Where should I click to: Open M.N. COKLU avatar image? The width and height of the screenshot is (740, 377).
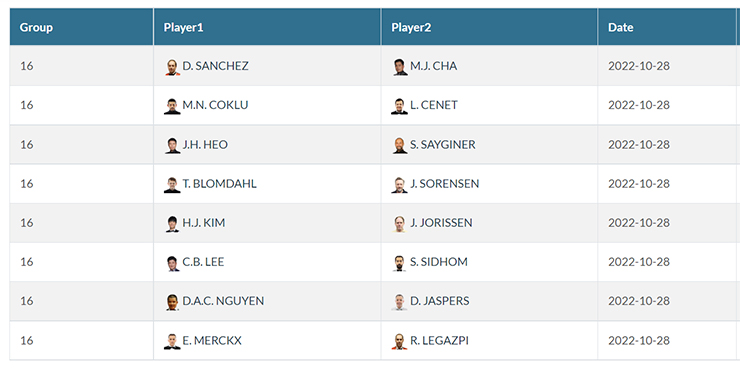172,106
